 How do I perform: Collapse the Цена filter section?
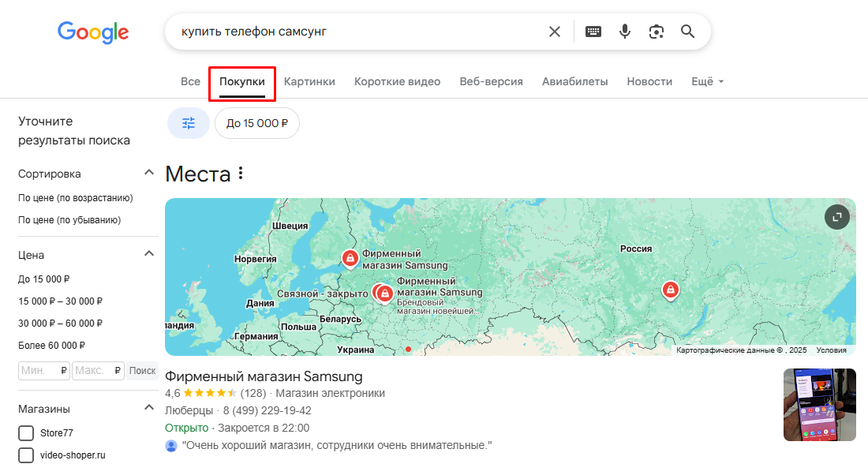[148, 253]
